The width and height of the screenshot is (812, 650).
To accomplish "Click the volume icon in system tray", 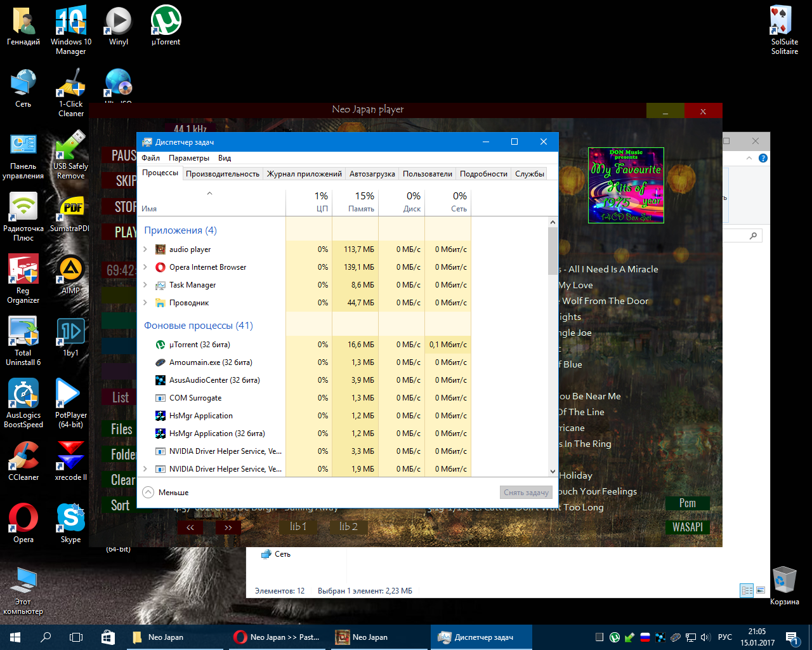I will pyautogui.click(x=705, y=637).
